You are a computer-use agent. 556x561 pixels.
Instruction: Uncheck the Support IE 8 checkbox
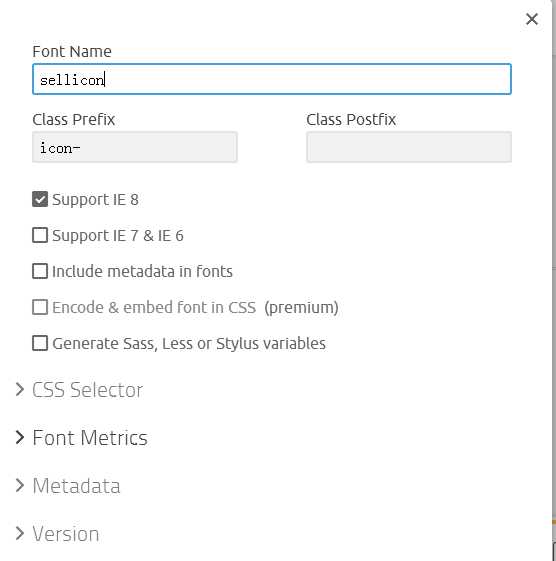40,199
